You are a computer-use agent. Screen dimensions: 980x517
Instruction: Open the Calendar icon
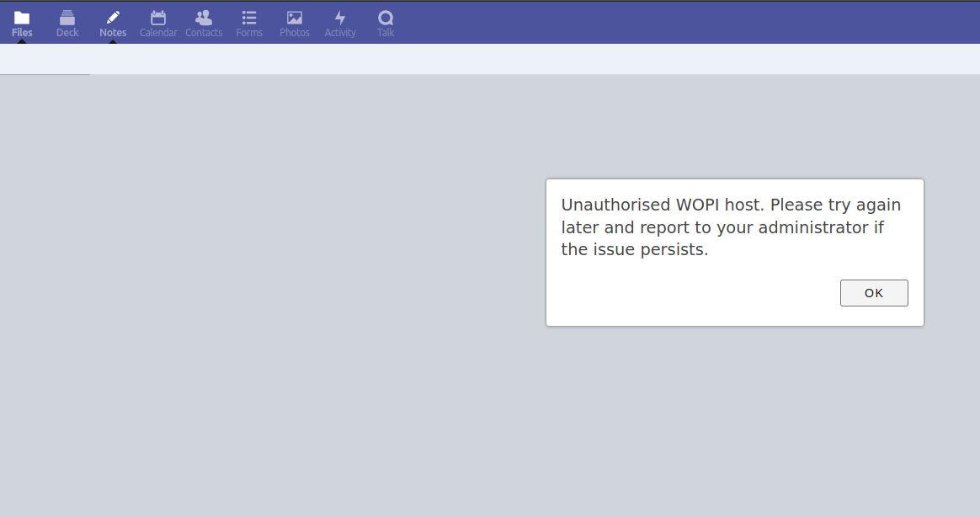point(158,17)
